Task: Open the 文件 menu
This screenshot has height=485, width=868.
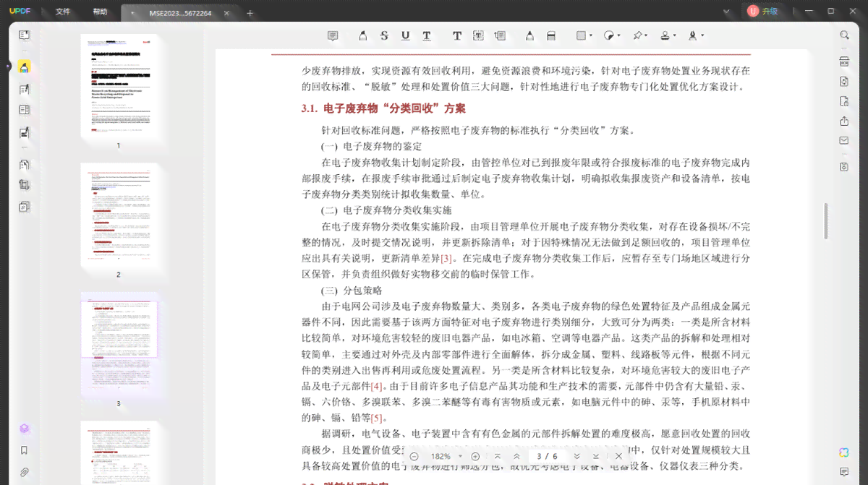Action: click(x=63, y=12)
